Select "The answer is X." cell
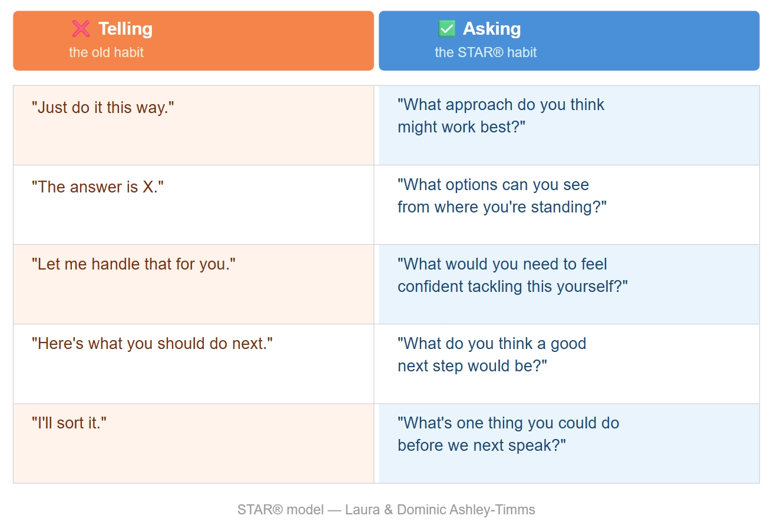 pos(98,188)
